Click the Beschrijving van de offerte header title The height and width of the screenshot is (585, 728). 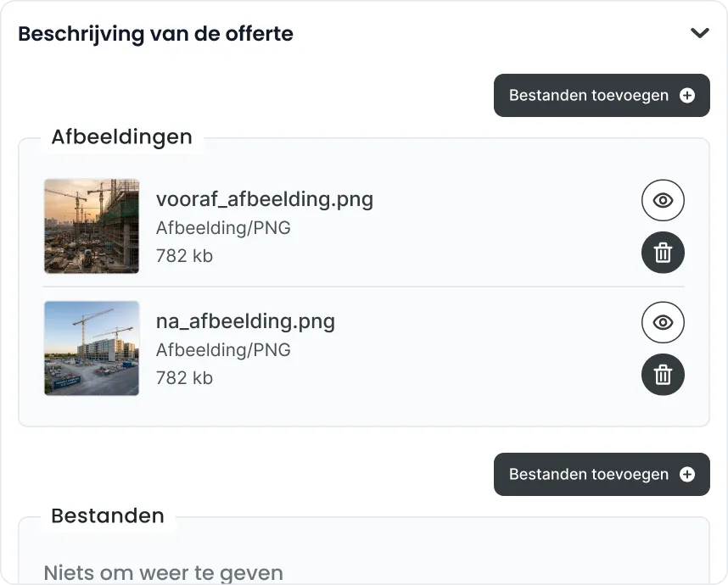pos(155,34)
